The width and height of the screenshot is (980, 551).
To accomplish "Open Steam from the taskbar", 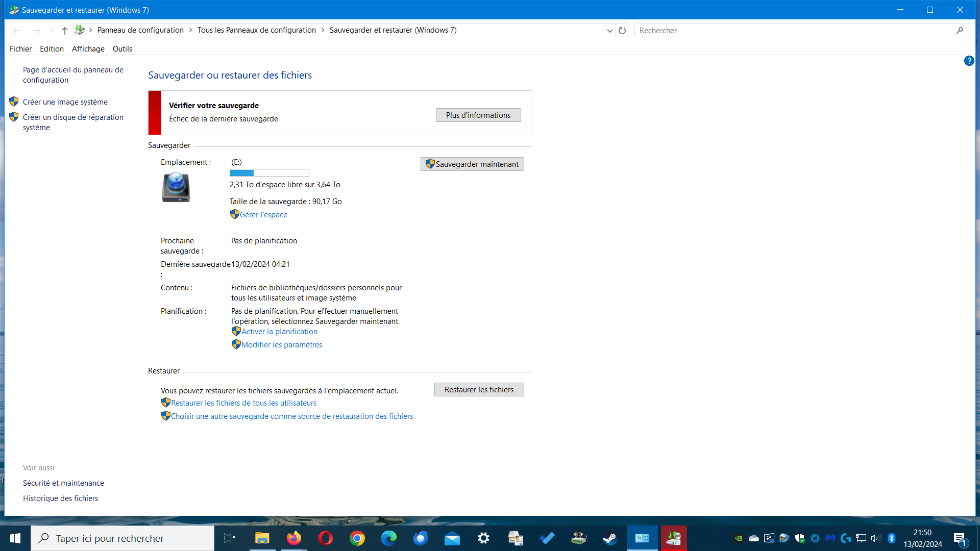I will pos(610,538).
